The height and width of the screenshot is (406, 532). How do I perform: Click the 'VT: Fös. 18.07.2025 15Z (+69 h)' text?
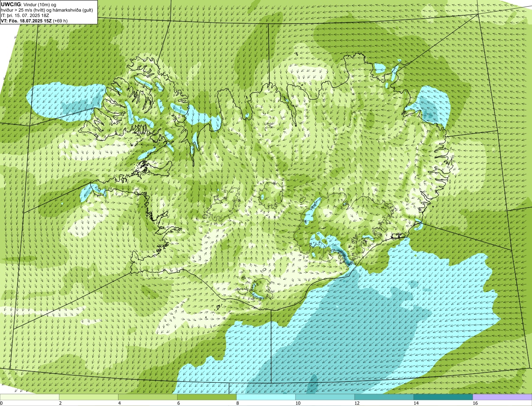coord(34,20)
